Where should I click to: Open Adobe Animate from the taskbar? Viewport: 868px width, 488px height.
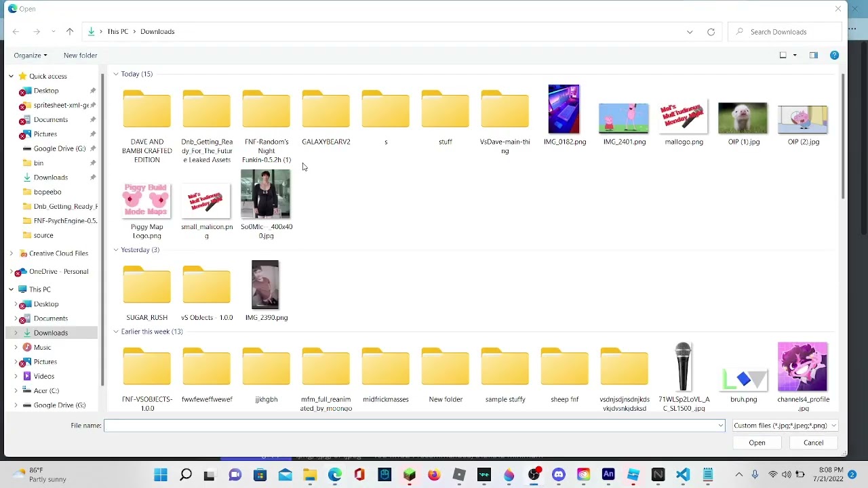click(608, 475)
